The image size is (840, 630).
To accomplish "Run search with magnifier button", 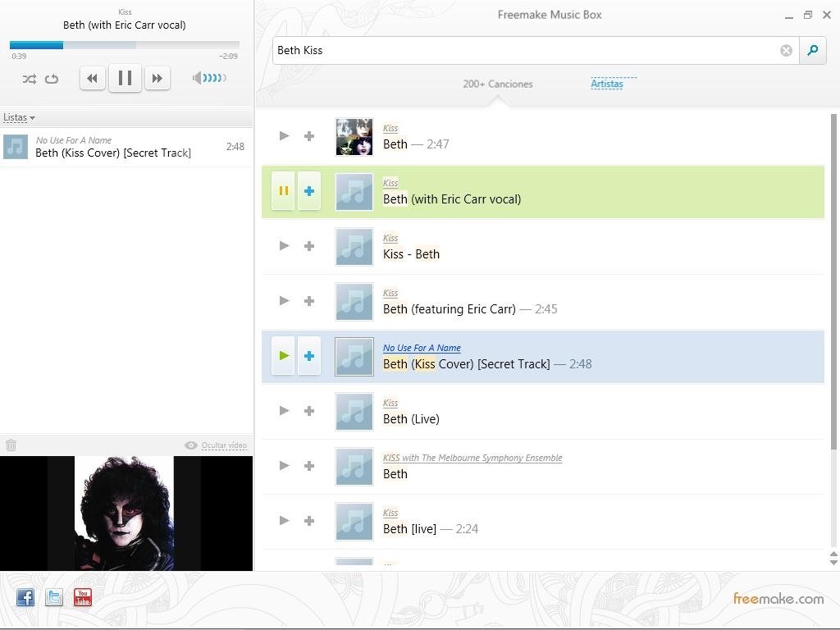I will point(813,50).
